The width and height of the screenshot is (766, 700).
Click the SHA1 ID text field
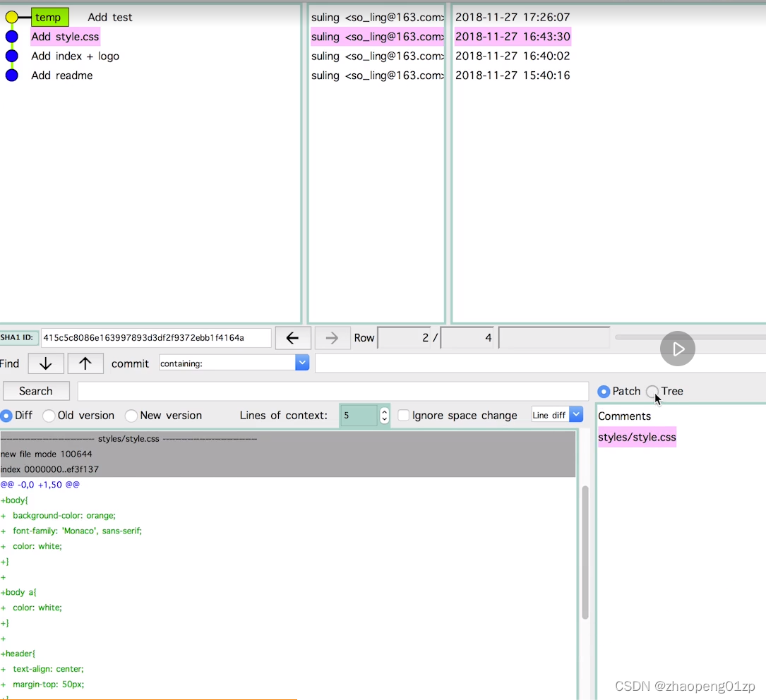point(156,338)
